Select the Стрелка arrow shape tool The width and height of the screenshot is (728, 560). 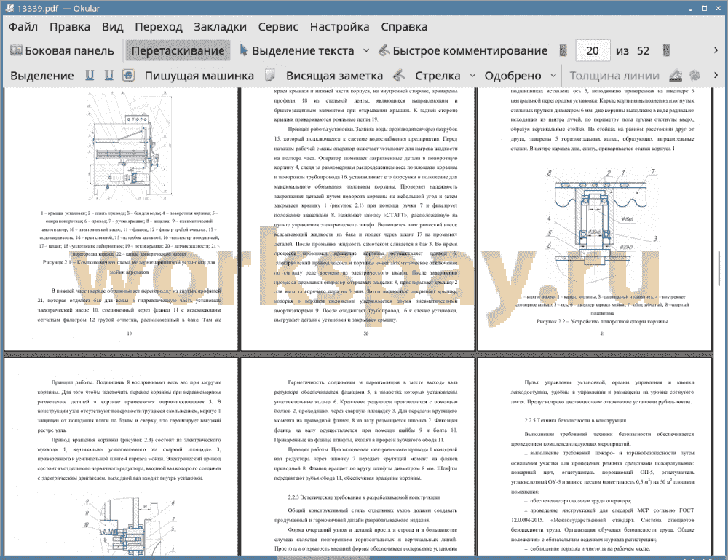click(x=438, y=76)
